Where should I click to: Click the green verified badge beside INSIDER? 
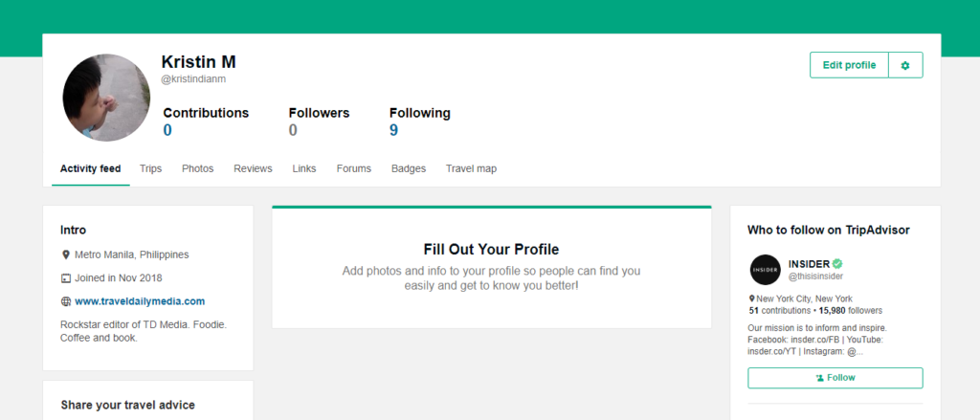[837, 264]
